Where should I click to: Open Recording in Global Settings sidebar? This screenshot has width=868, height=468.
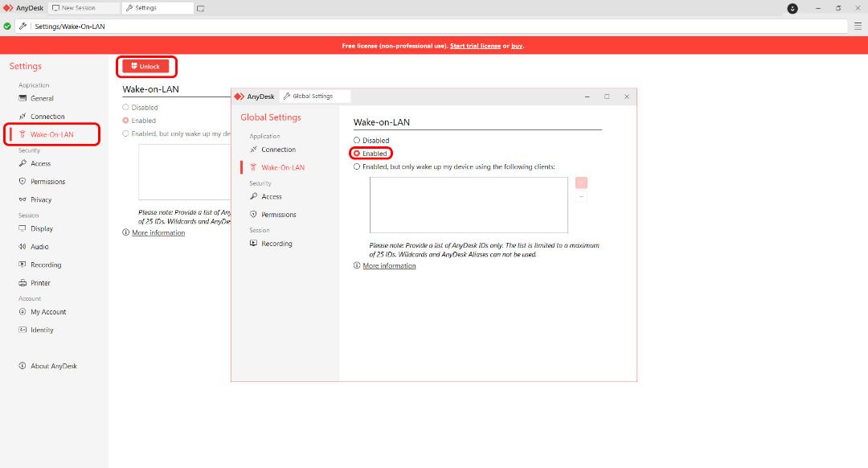click(276, 244)
